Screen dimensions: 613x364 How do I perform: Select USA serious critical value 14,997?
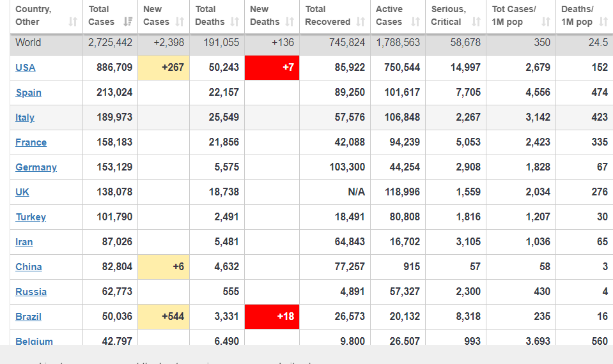click(x=465, y=68)
